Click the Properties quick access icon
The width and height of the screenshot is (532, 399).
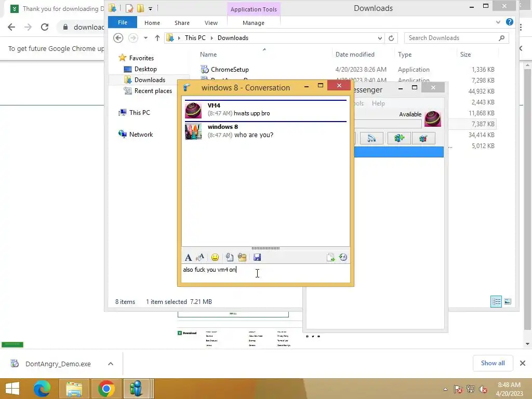pyautogui.click(x=129, y=8)
